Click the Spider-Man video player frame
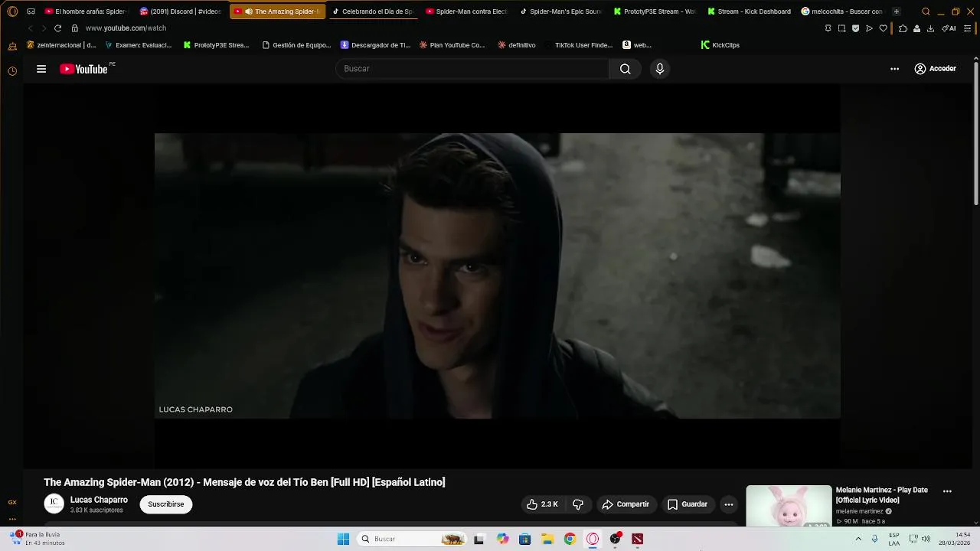 pyautogui.click(x=497, y=275)
